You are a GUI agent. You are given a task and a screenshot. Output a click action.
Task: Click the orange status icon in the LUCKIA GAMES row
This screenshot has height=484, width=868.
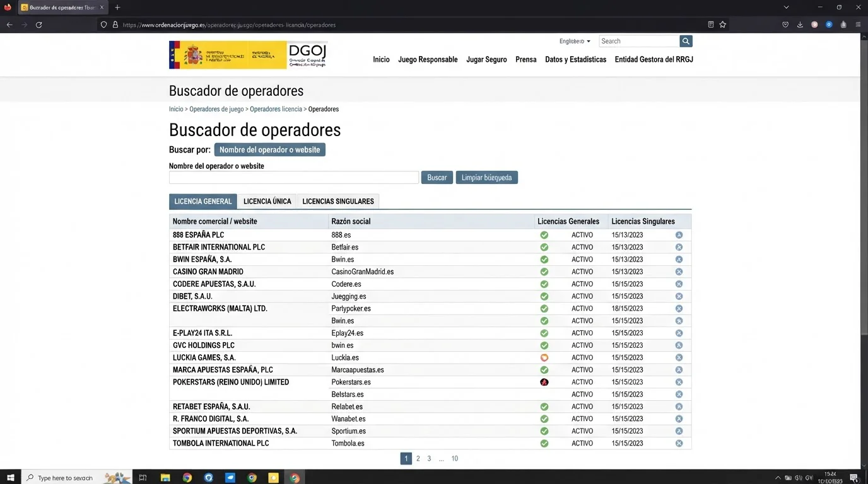(x=544, y=357)
